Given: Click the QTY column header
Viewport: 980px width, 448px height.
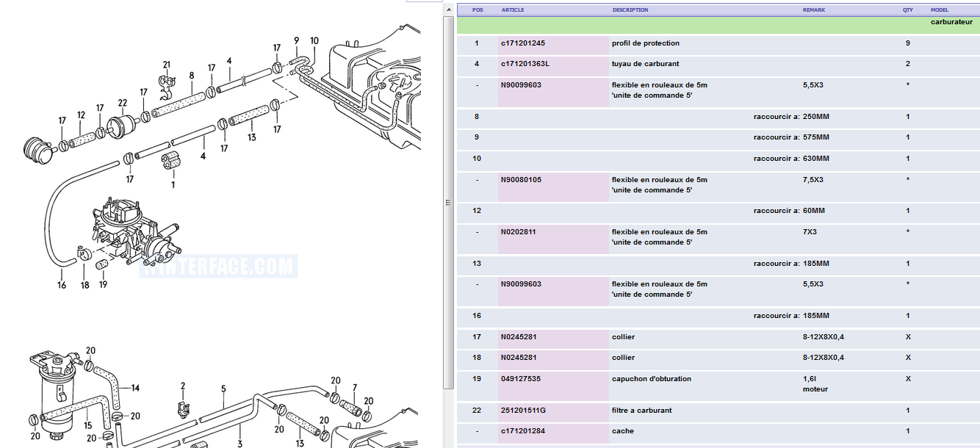Looking at the screenshot, I should pos(908,10).
